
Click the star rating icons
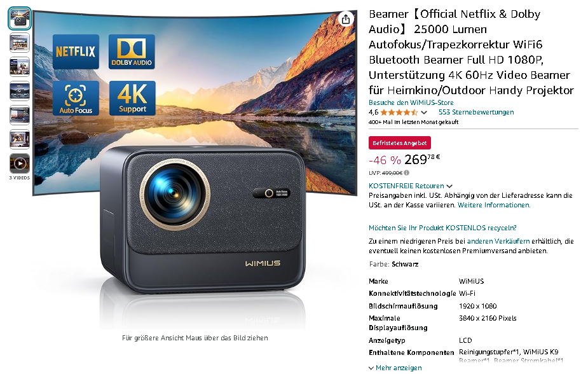point(399,112)
